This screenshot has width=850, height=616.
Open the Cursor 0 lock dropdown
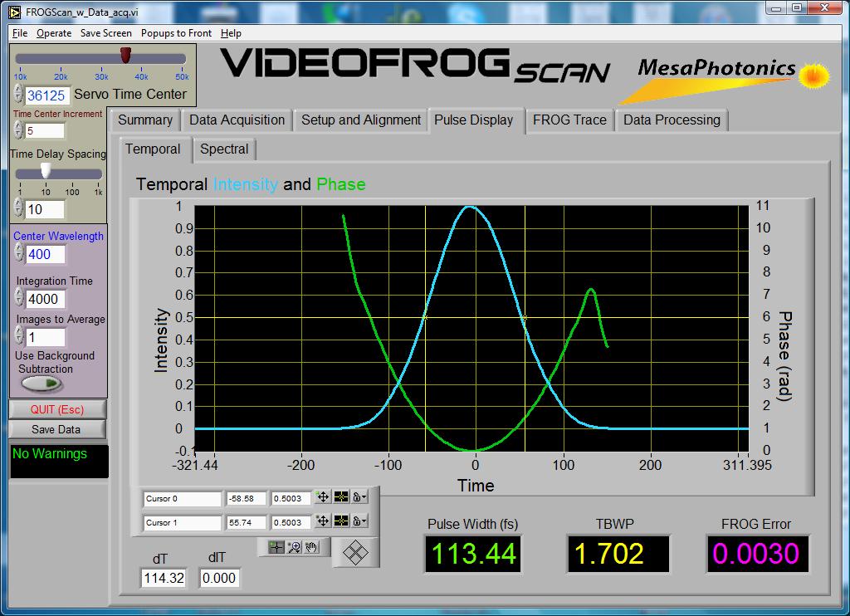click(359, 498)
